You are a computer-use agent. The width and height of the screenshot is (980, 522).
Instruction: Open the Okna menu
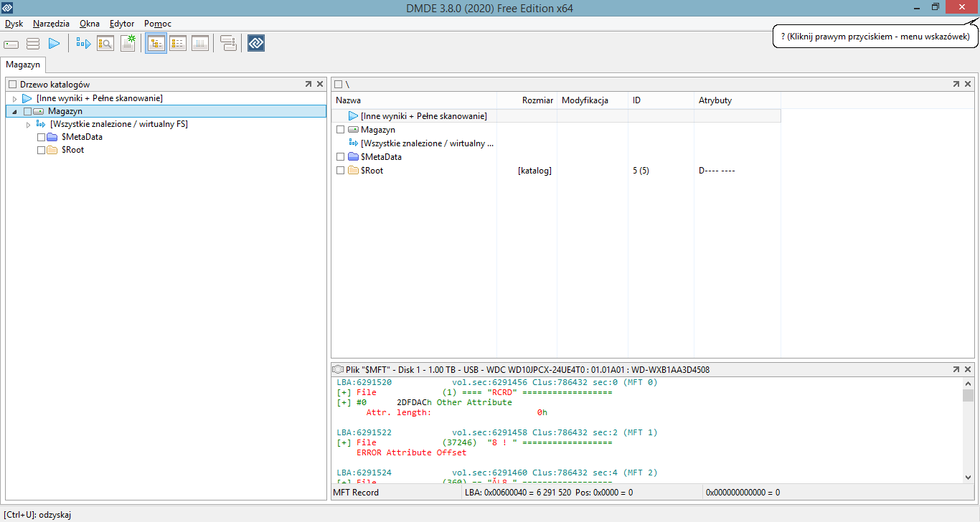coord(90,24)
